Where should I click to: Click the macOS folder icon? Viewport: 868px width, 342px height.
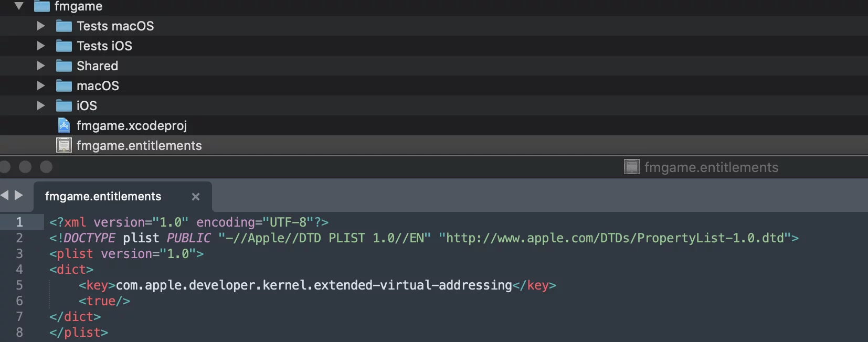(x=63, y=86)
